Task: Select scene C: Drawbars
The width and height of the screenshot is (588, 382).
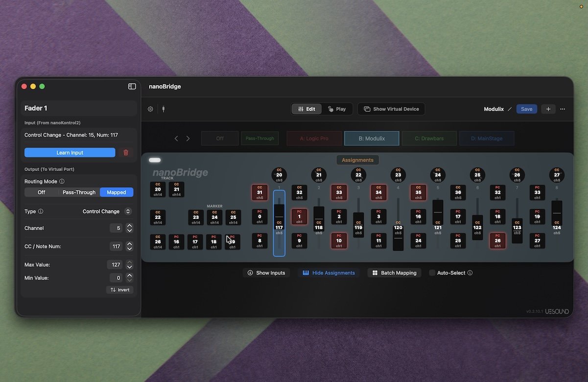Action: (x=429, y=139)
